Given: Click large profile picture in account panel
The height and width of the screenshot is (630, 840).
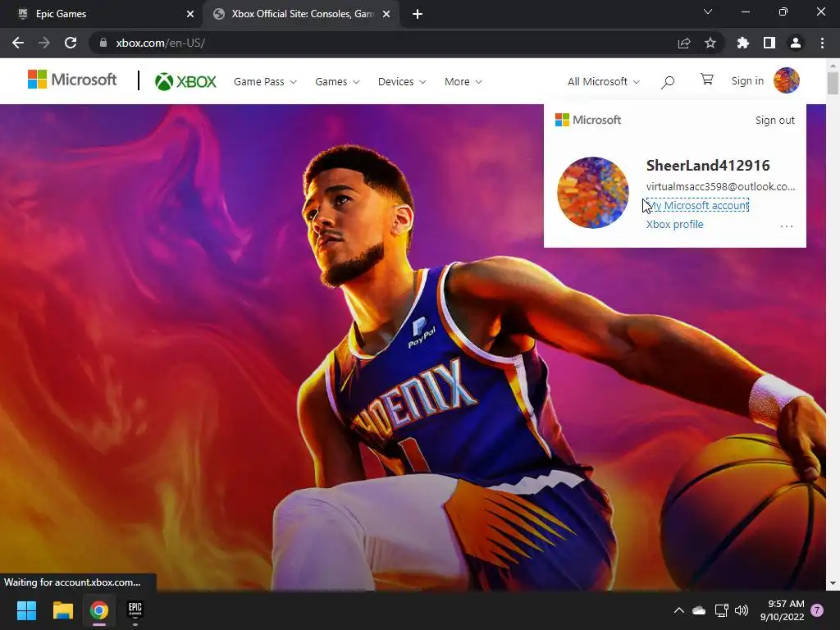Looking at the screenshot, I should coord(593,192).
